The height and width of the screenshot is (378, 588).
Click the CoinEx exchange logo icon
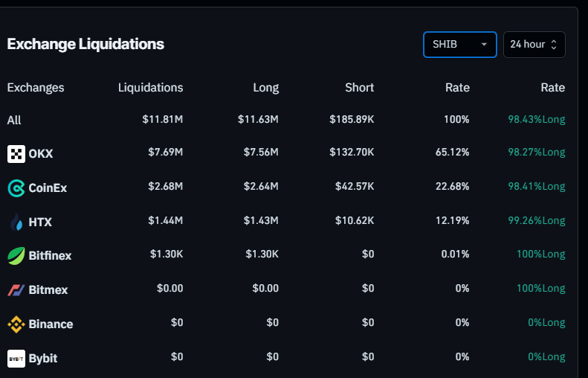coord(16,188)
